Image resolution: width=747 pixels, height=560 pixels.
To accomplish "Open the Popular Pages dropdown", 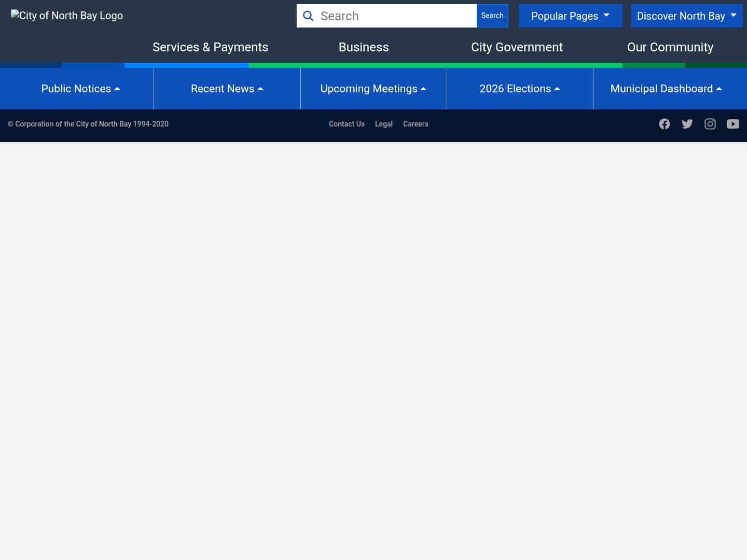I will click(x=570, y=16).
